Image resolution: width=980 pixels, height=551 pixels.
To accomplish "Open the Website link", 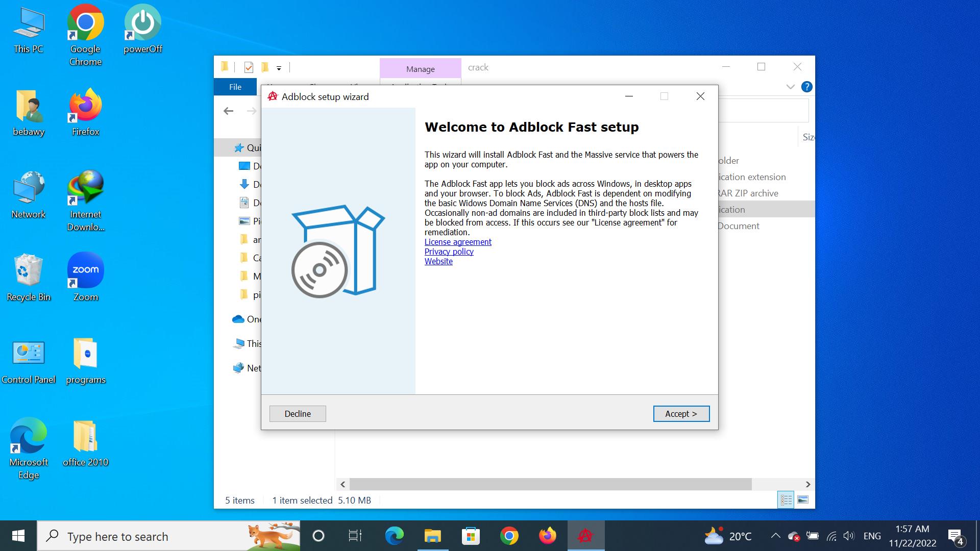I will pos(438,261).
